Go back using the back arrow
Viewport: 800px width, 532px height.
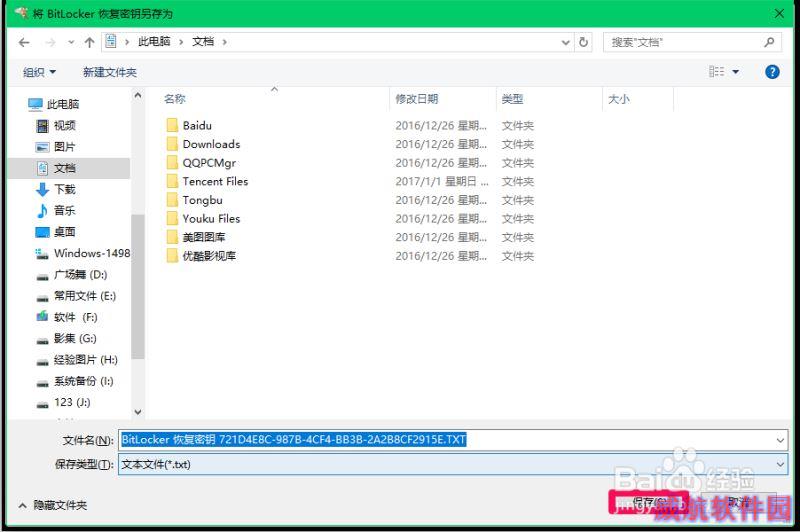point(24,42)
